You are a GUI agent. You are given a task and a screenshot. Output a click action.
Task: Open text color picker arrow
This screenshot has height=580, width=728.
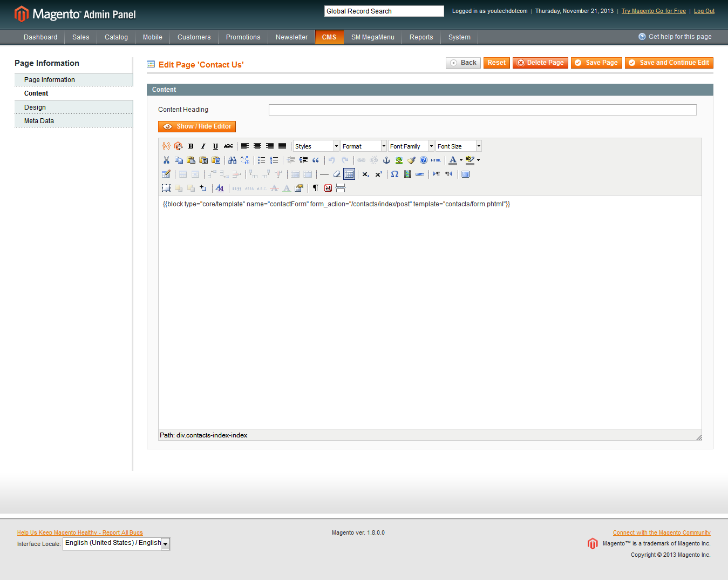[461, 160]
